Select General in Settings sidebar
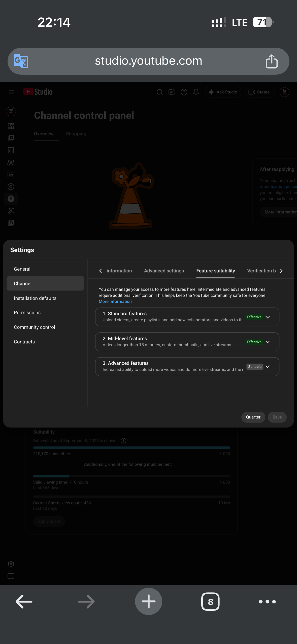This screenshot has height=644, width=297. click(45, 269)
